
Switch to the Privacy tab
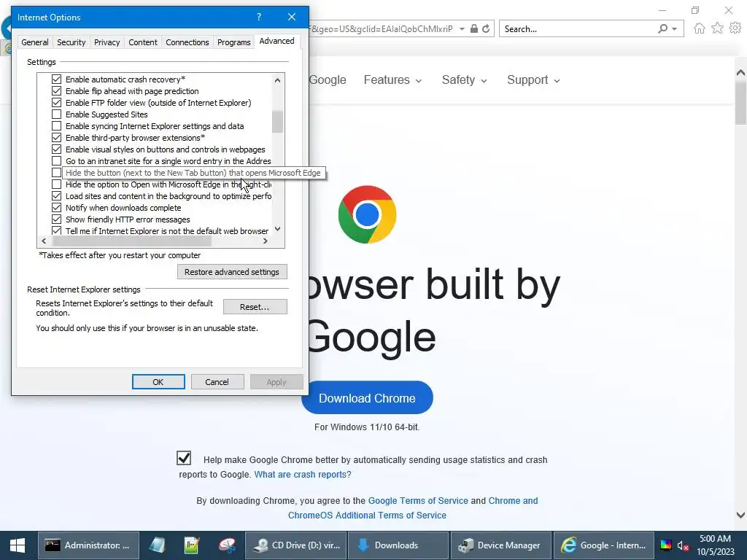point(107,42)
